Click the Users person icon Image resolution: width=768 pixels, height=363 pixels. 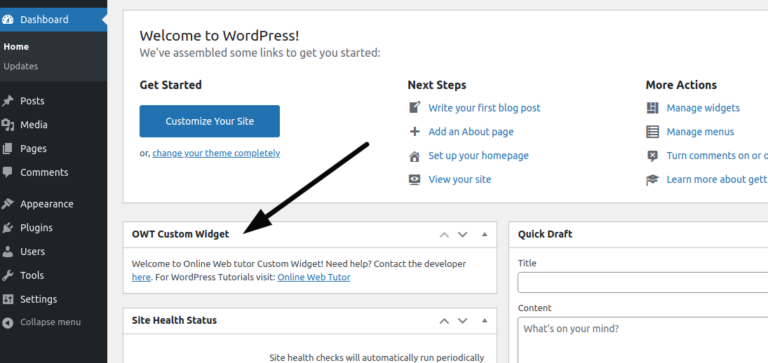pyautogui.click(x=7, y=251)
